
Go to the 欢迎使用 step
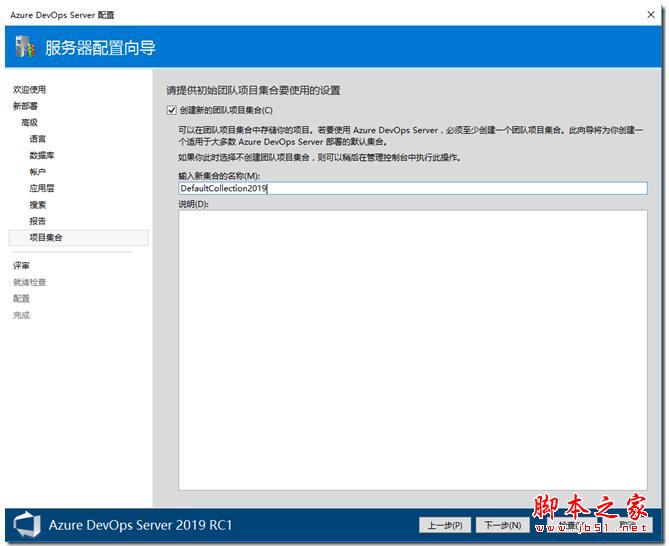pos(29,90)
